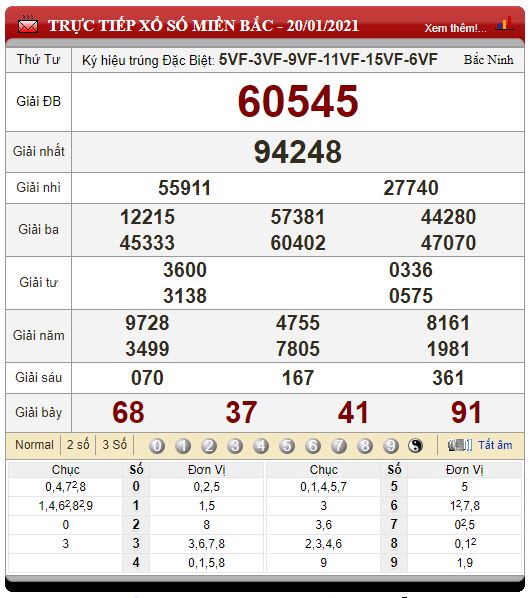Open the bar chart statistics icon
Image resolution: width=530 pixels, height=598 pixels.
pos(505,24)
